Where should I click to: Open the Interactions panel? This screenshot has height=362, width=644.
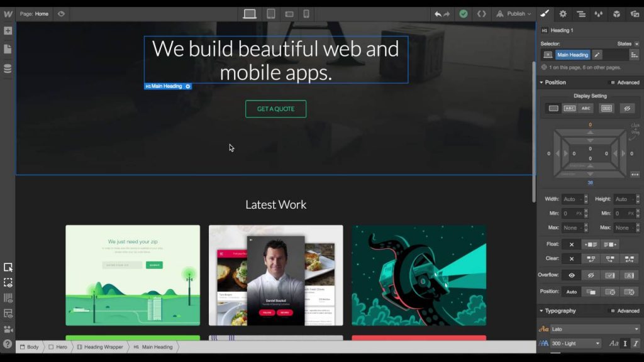(598, 13)
